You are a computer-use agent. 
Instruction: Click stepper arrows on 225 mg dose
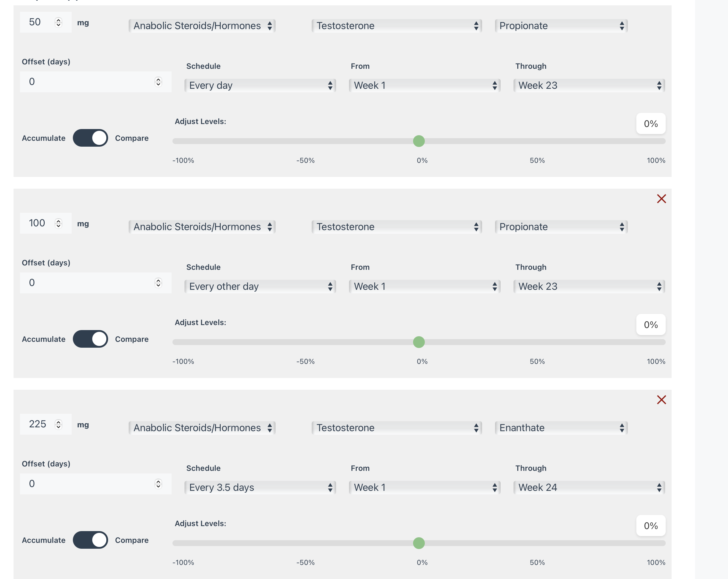pos(58,424)
